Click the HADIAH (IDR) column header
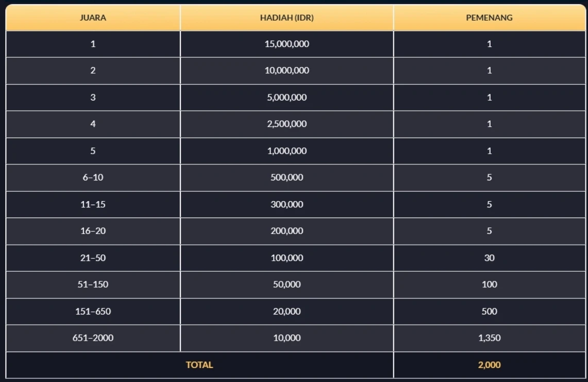 [x=287, y=18]
